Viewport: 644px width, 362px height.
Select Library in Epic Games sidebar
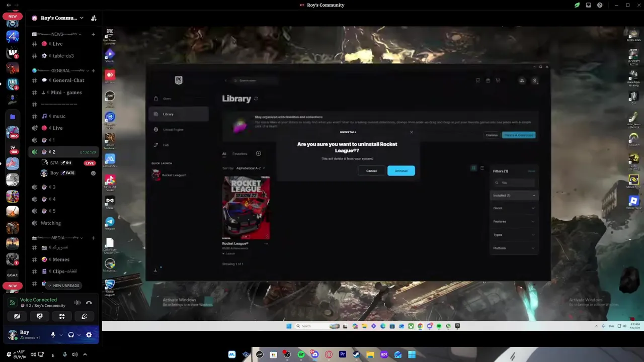click(x=179, y=114)
